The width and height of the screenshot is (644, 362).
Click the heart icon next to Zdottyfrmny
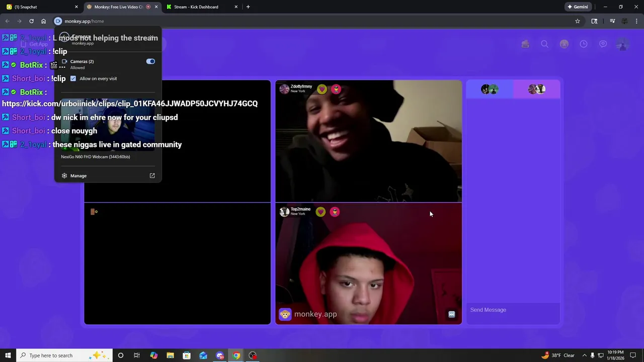coord(322,89)
